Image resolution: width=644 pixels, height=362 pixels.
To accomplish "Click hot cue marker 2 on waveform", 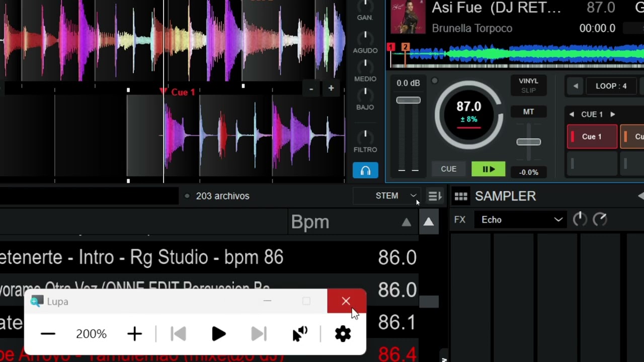I will point(405,47).
